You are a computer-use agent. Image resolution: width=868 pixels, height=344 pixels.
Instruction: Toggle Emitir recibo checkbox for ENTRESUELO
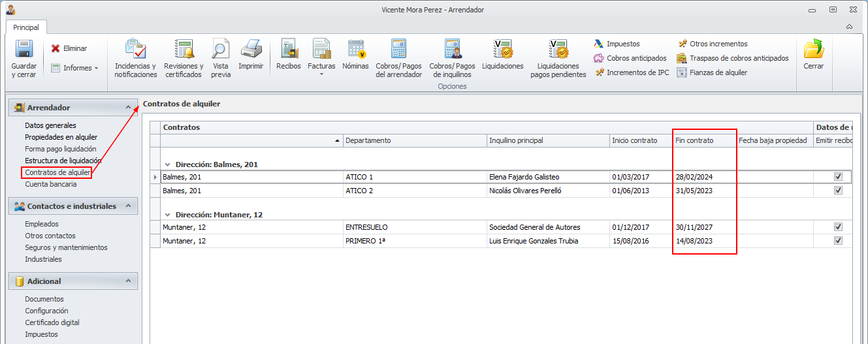point(838,227)
